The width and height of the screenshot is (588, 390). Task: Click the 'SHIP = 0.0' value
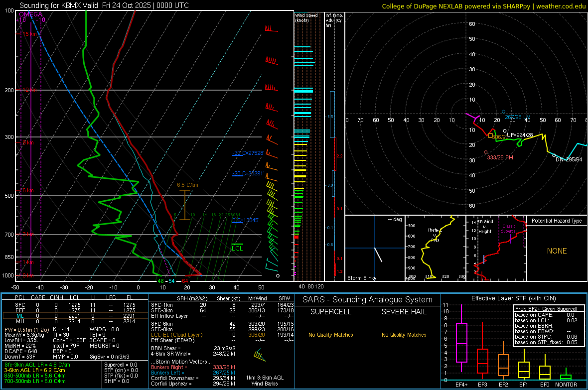(117, 381)
